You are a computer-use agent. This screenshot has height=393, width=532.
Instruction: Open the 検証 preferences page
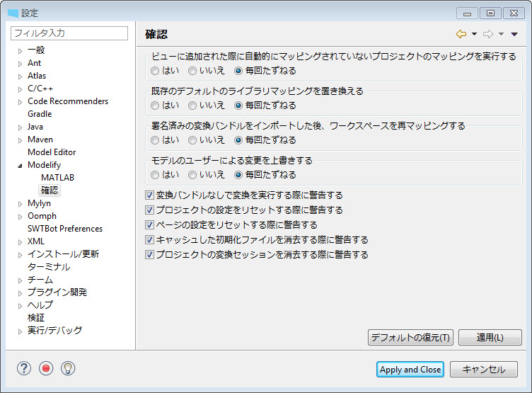tap(36, 318)
